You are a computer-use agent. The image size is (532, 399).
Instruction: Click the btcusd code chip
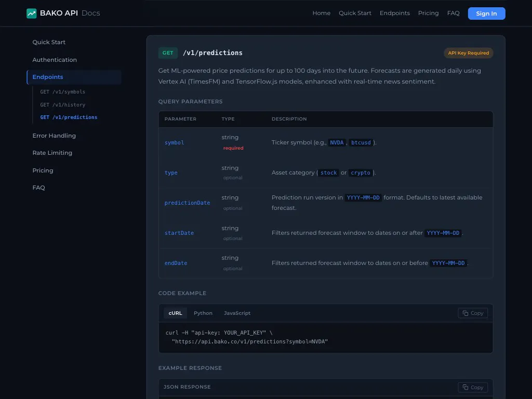(361, 142)
